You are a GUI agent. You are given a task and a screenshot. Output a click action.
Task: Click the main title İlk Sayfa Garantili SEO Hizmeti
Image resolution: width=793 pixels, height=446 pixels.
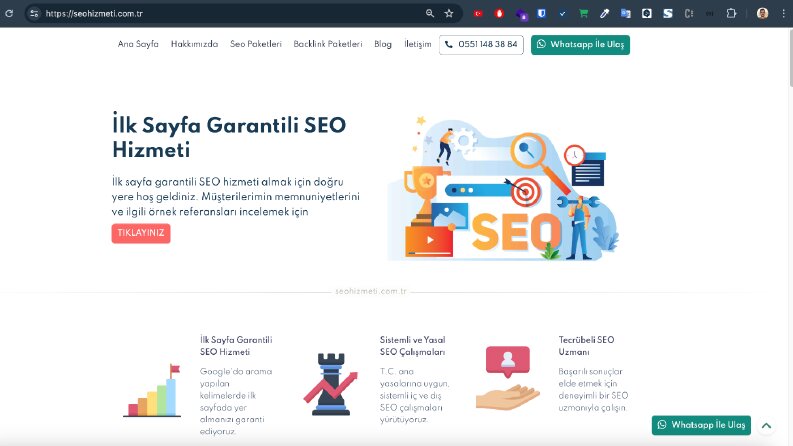pyautogui.click(x=229, y=137)
